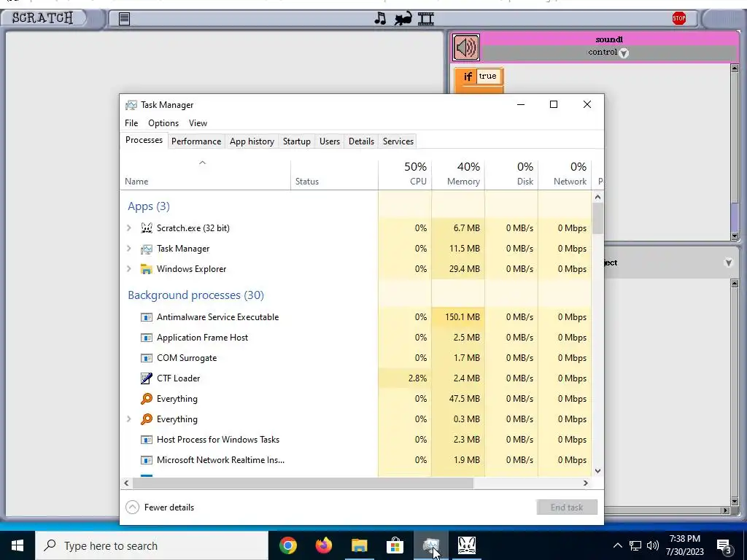Viewport: 747px width, 560px height.
Task: Click the process list scroll down arrow
Action: (597, 471)
